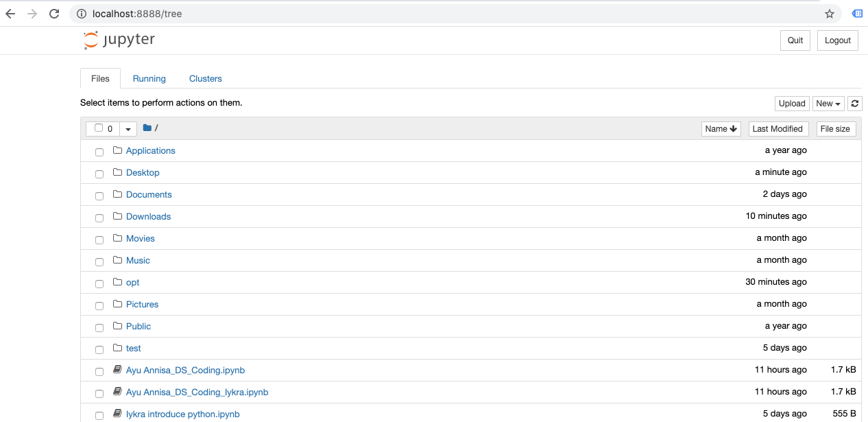
Task: Click the browser address bar
Action: 274,13
